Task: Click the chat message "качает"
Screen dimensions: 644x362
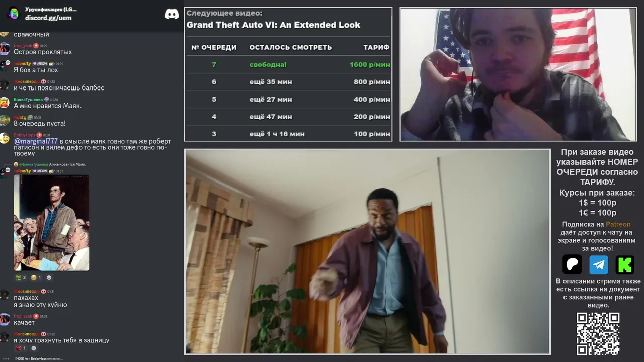Action: click(x=24, y=322)
